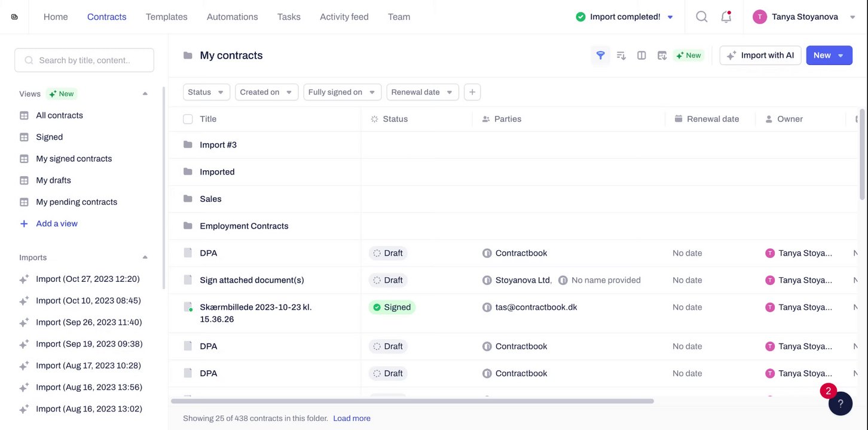Collapse the Views section
Image resolution: width=868 pixels, height=430 pixels.
145,94
